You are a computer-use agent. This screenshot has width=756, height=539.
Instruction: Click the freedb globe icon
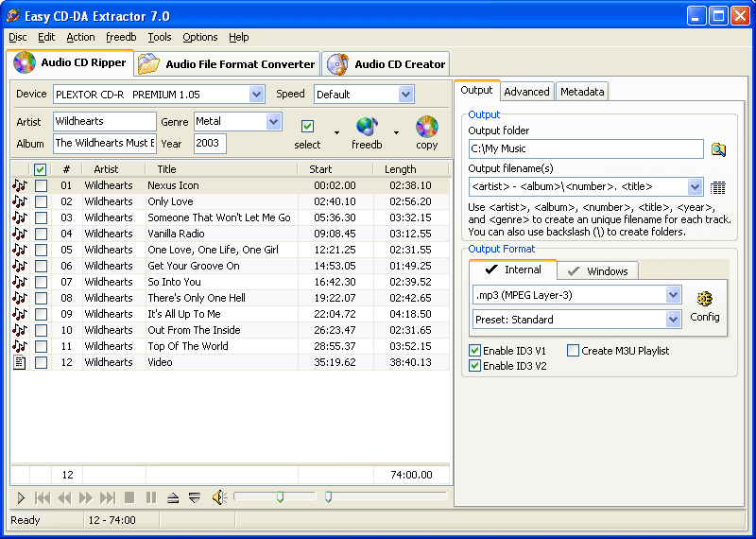367,127
